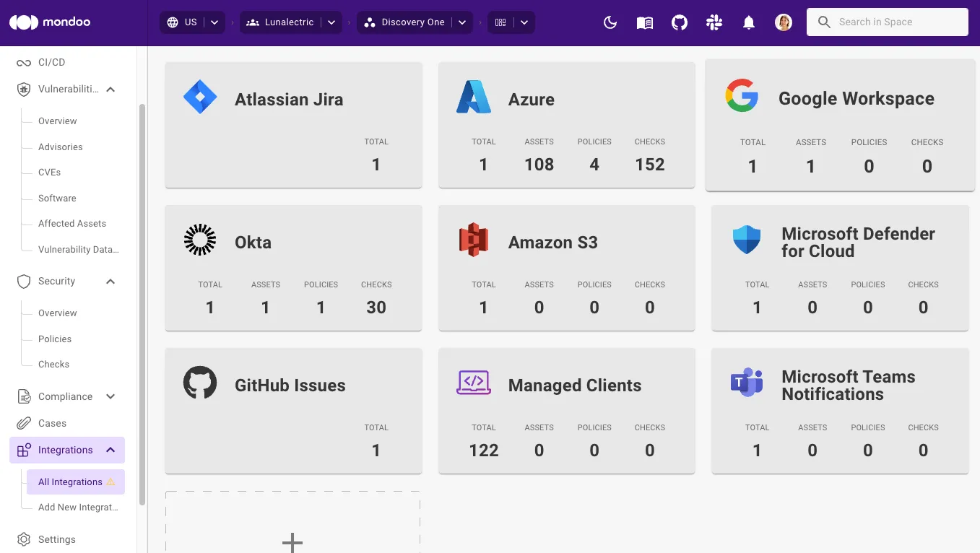Open the Google Workspace card
980x553 pixels.
tap(840, 126)
